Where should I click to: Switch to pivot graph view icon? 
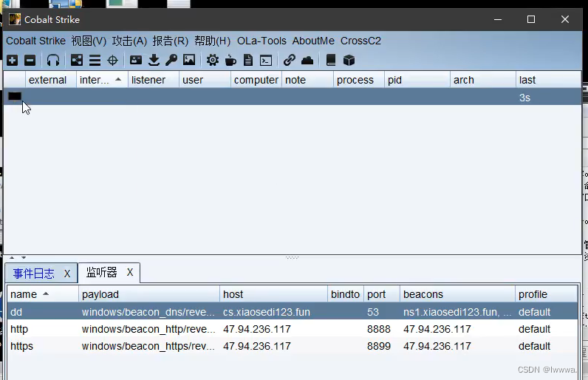(x=77, y=60)
